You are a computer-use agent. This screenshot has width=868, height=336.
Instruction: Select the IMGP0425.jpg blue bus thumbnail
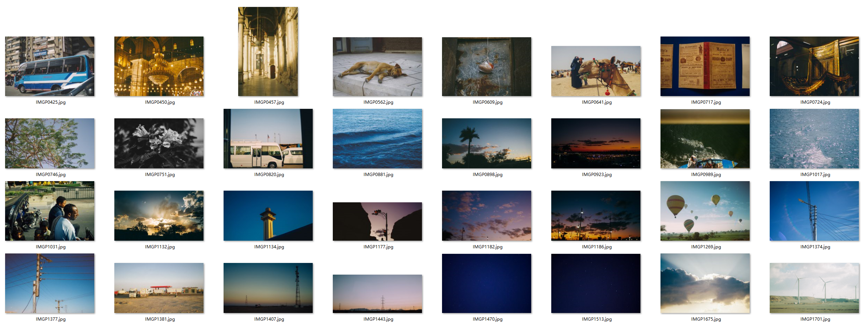[x=50, y=66]
